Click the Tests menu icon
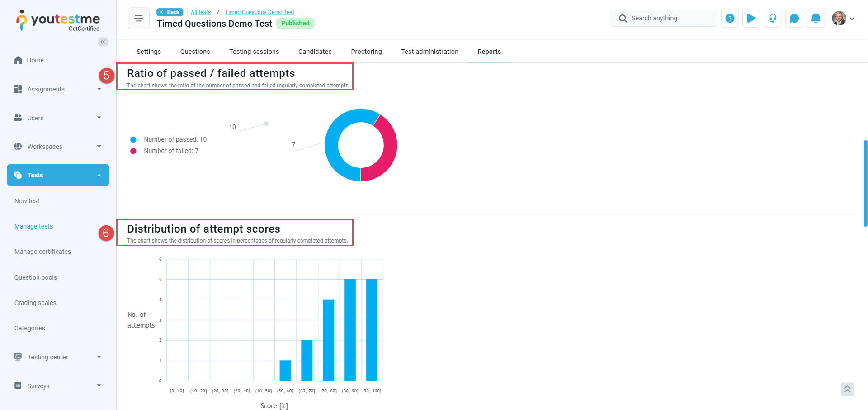 click(18, 175)
